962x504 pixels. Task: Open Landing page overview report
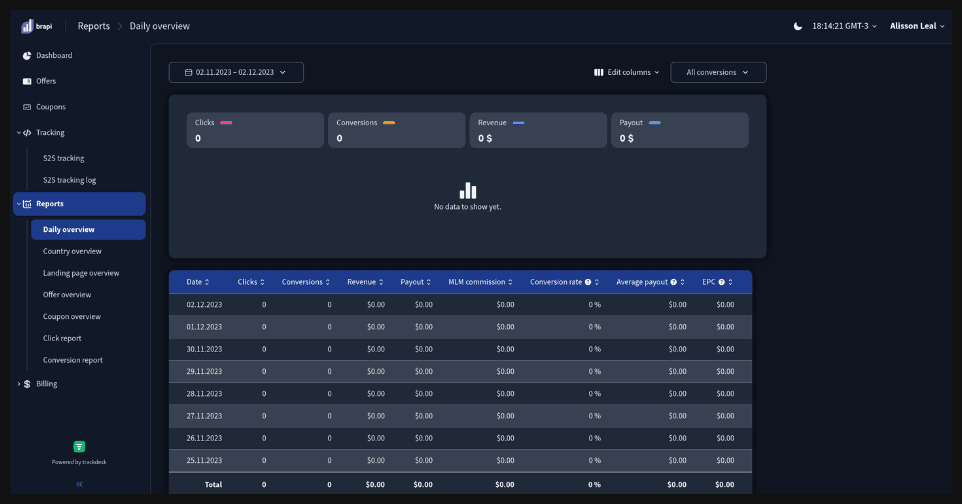click(x=81, y=273)
